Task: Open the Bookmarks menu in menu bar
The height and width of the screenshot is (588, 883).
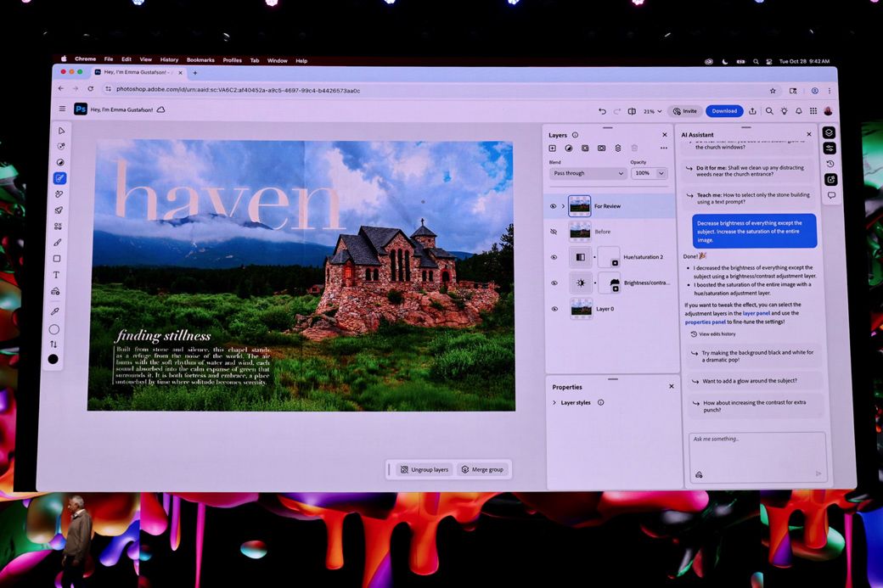Action: (x=200, y=60)
